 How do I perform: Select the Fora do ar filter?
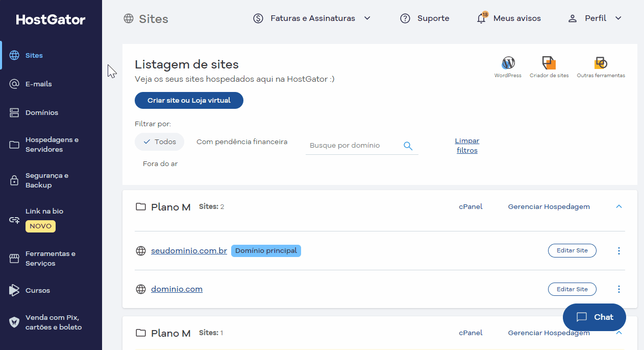click(160, 164)
